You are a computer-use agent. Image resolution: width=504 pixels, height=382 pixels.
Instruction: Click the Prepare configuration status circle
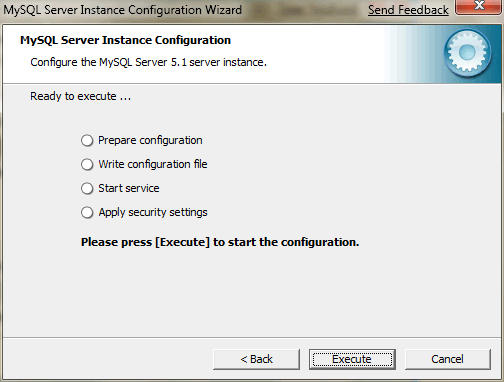tap(87, 140)
